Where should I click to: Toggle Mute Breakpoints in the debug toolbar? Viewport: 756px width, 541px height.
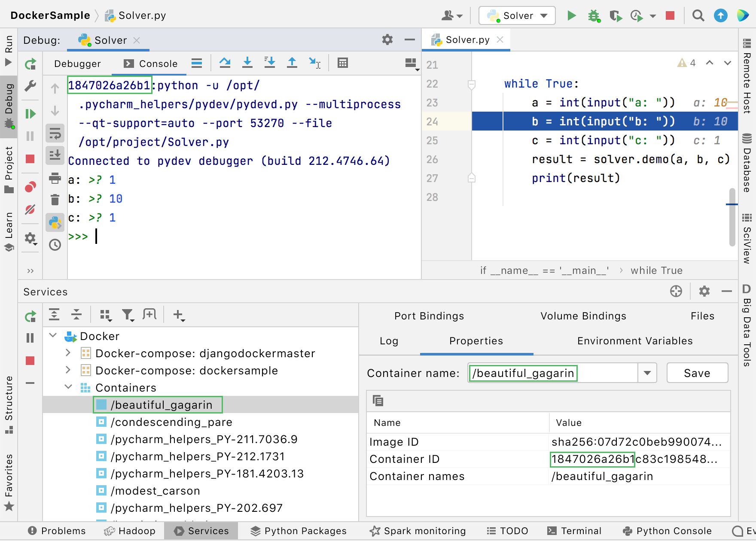tap(30, 210)
